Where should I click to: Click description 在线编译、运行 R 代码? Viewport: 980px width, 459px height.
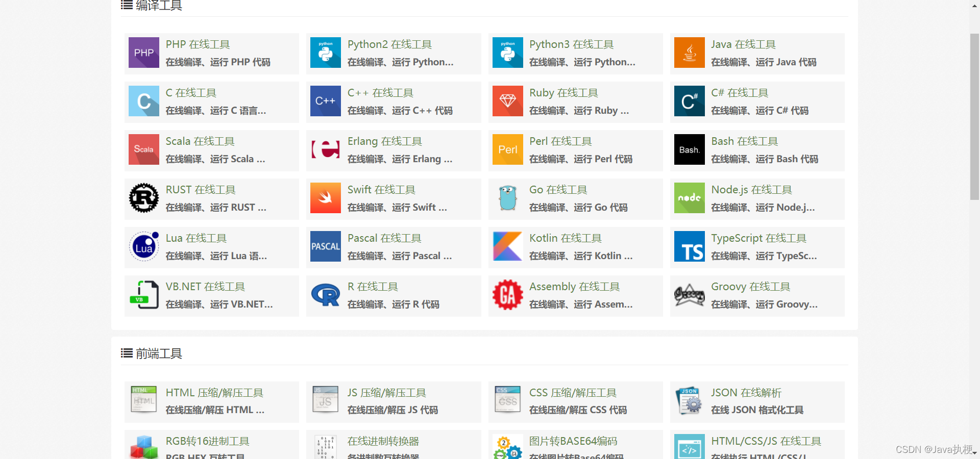[394, 304]
